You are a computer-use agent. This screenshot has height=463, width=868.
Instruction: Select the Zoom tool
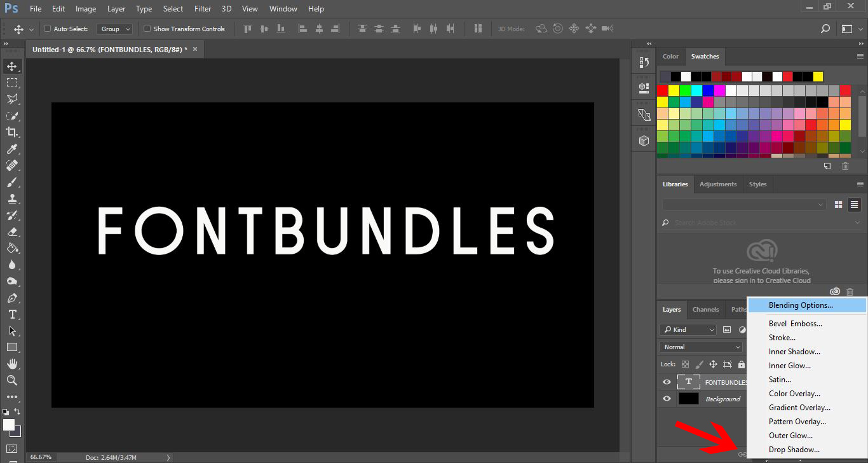[12, 380]
